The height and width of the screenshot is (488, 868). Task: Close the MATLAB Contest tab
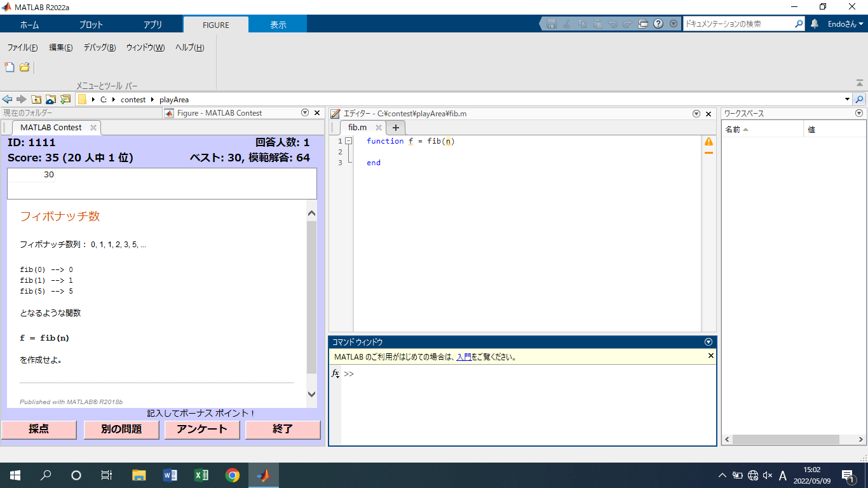[x=93, y=128]
